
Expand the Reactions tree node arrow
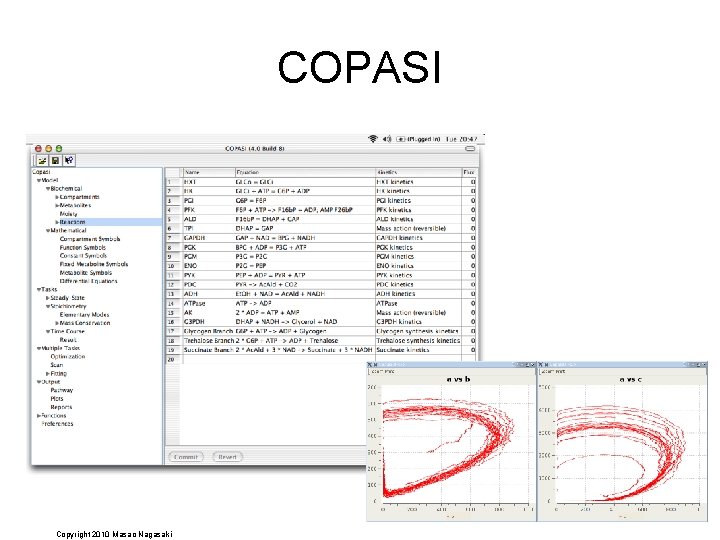[57, 222]
